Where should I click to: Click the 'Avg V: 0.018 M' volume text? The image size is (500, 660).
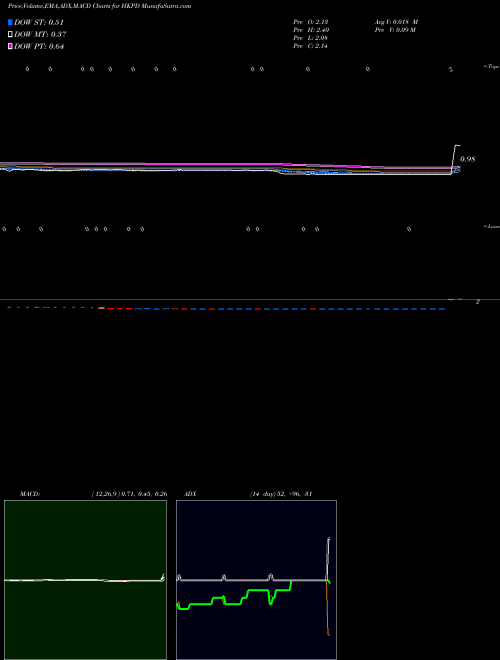396,22
